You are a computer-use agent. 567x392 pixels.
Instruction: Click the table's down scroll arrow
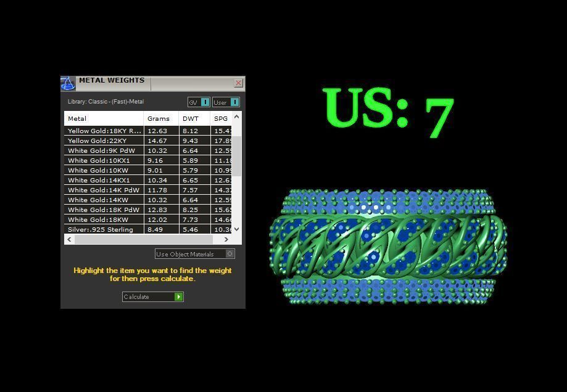pyautogui.click(x=236, y=229)
